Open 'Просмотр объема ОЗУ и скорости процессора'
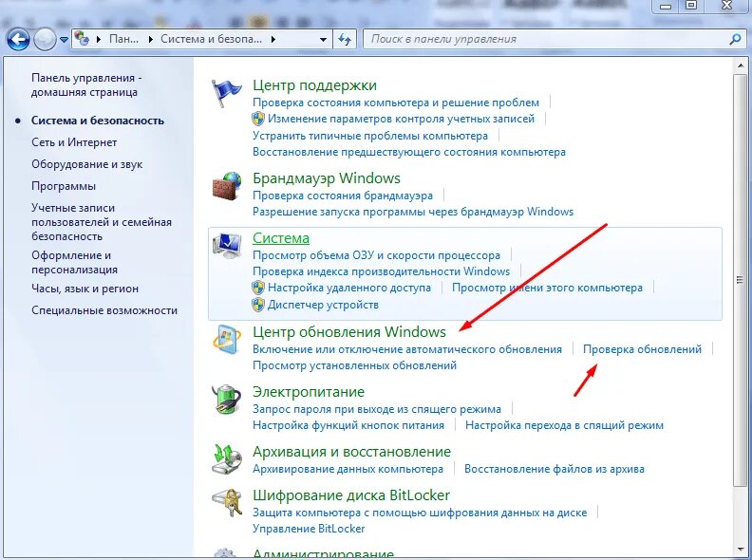 (x=377, y=255)
